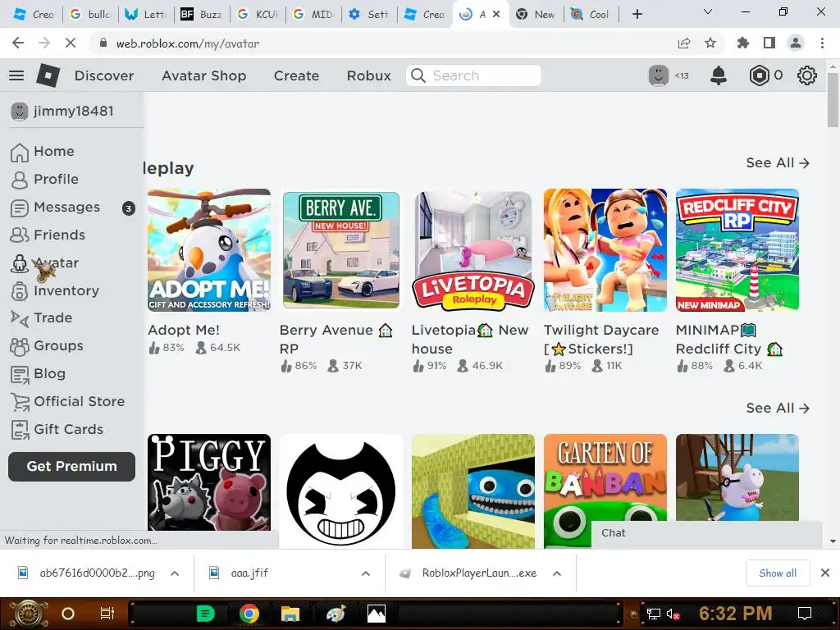Viewport: 840px width, 630px height.
Task: Toggle the browser side panel
Action: [x=769, y=43]
